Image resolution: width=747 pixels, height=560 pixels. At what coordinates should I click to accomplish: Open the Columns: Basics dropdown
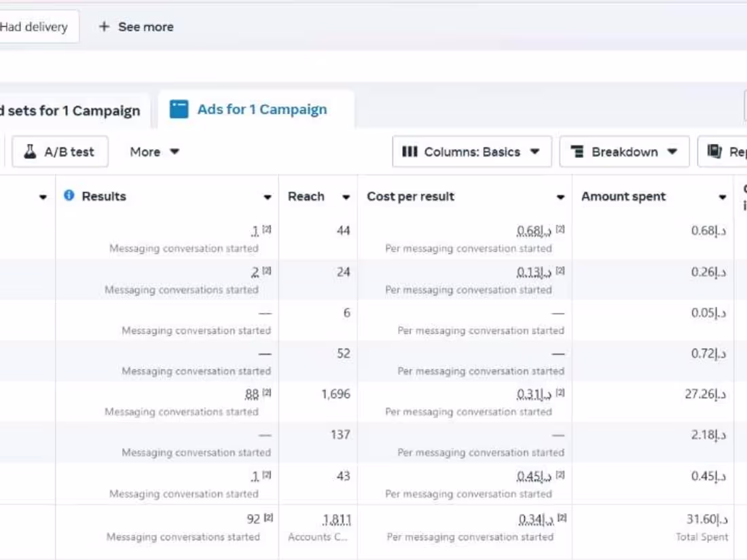[x=472, y=152]
